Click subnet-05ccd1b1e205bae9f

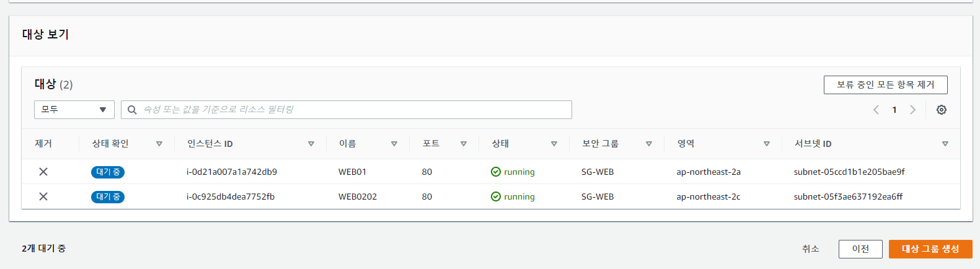point(849,172)
